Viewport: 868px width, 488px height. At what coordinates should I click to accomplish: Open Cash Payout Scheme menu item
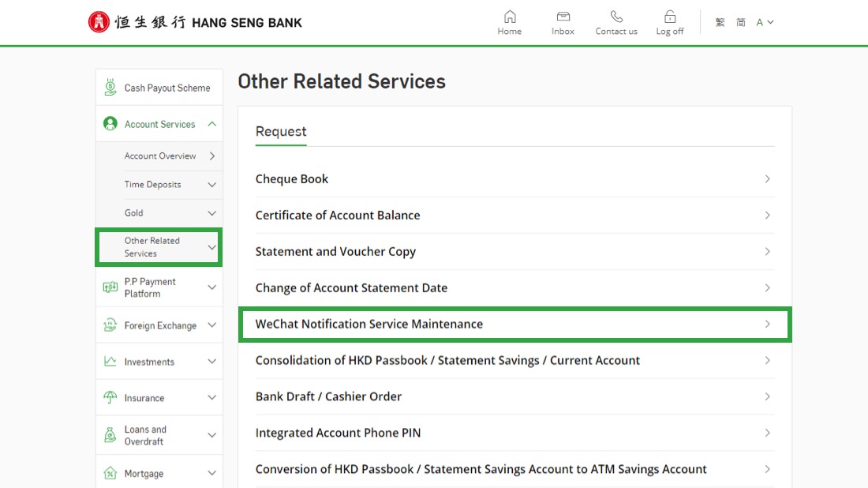[x=159, y=88]
